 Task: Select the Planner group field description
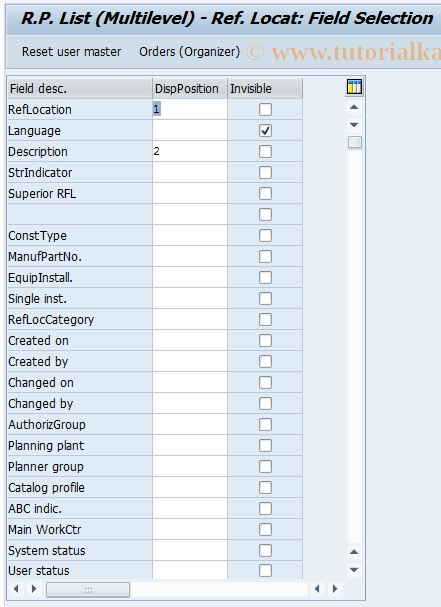[x=80, y=466]
